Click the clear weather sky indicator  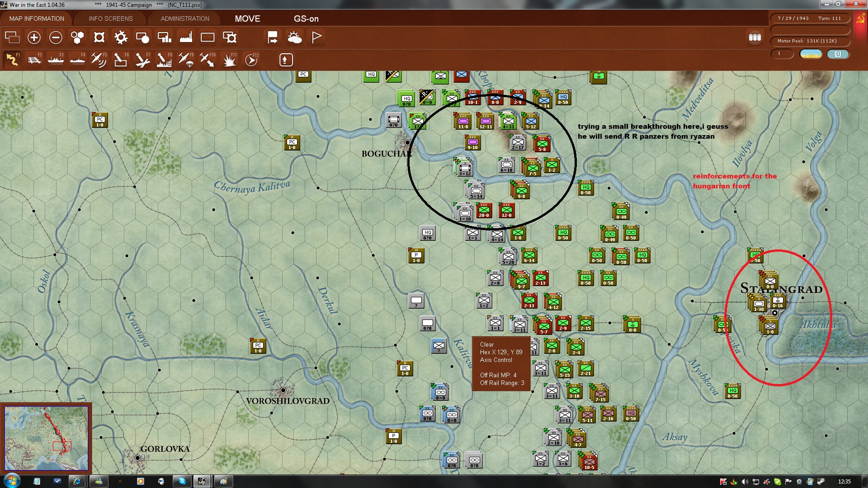[811, 54]
